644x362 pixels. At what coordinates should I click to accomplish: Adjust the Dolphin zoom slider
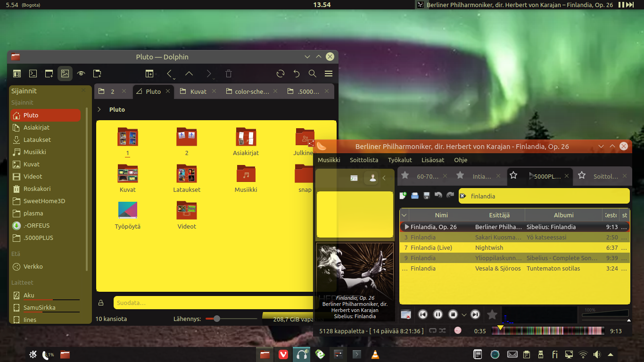[x=231, y=319]
